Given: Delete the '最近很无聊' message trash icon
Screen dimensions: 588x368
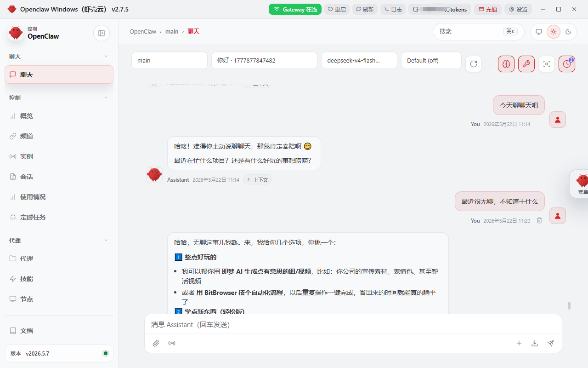Looking at the screenshot, I should [x=539, y=221].
